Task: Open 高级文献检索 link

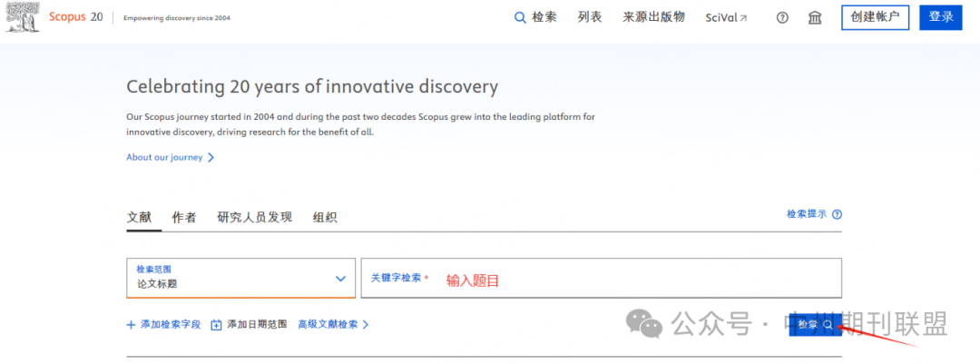Action: point(328,325)
